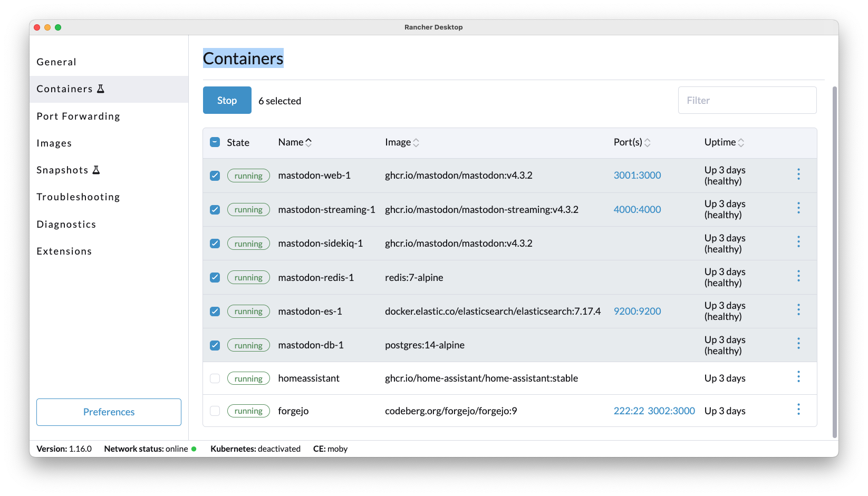This screenshot has height=496, width=868.
Task: Sort the table by Name column
Action: 295,142
